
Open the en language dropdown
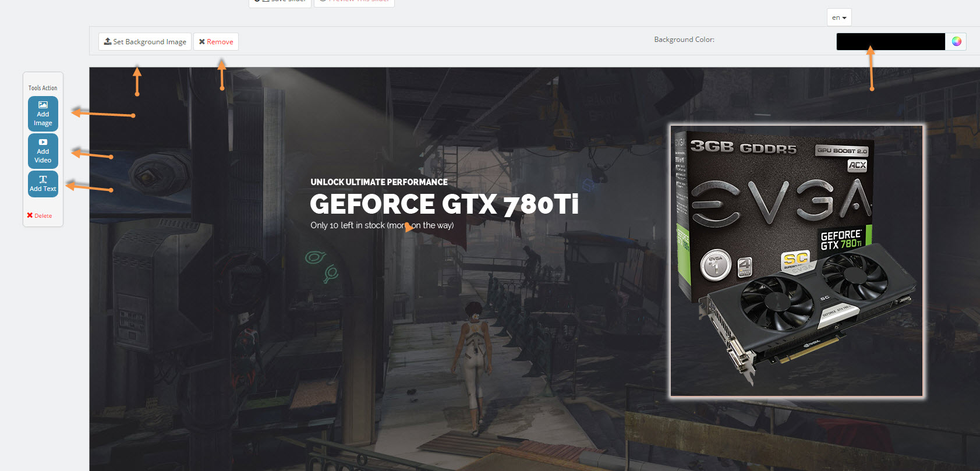tap(839, 17)
